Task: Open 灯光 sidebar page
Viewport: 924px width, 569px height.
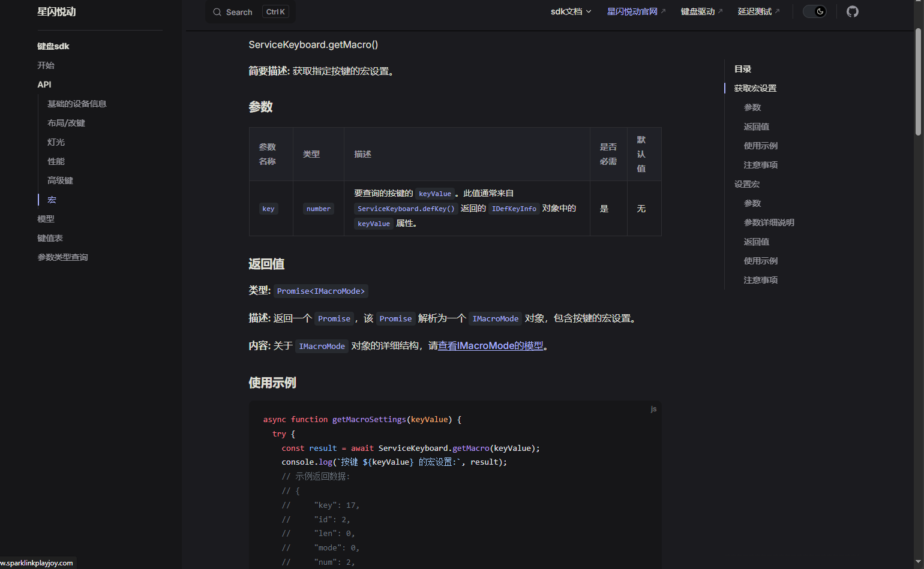Action: [56, 142]
